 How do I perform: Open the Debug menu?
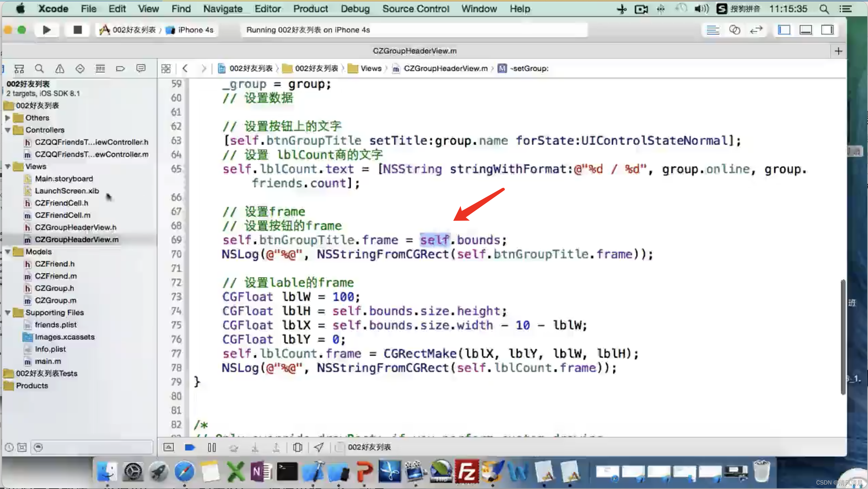click(355, 9)
